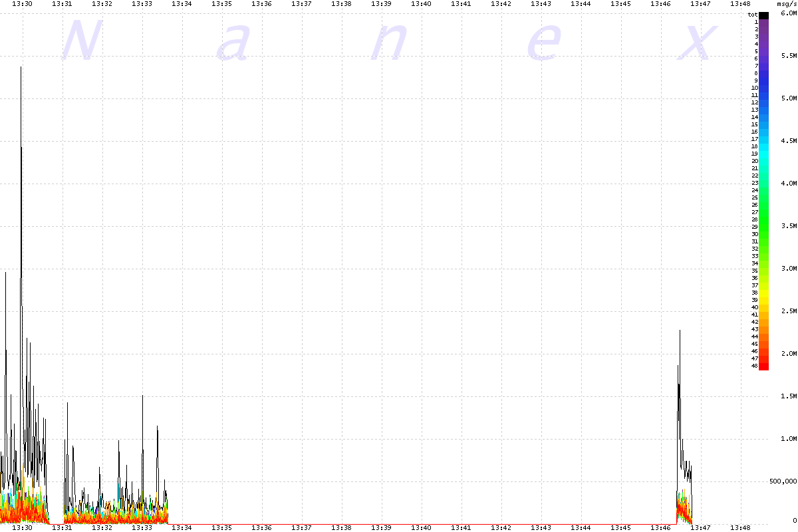Screen dimensions: 798x532
Task: Click the 500,000 y-axis value
Action: [x=783, y=481]
